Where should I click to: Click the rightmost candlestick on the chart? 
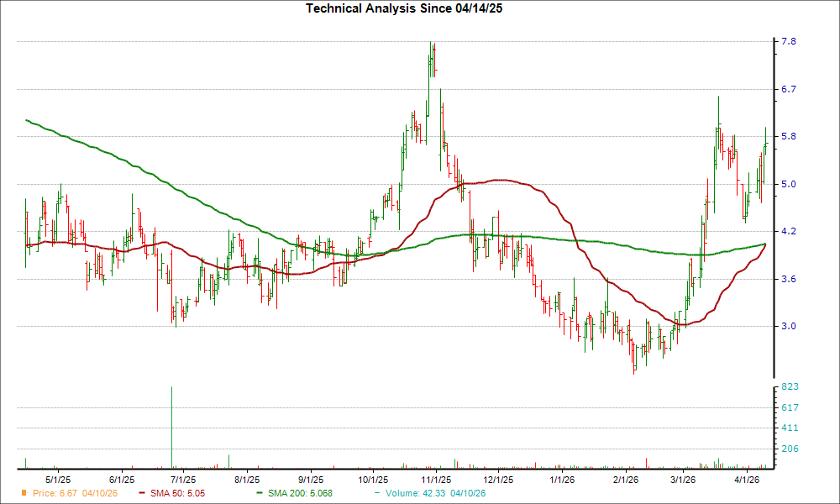point(765,139)
